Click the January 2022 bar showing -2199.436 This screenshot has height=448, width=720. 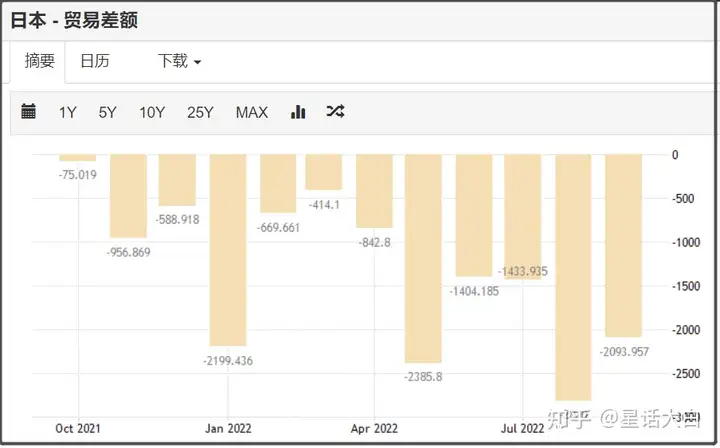[227, 250]
